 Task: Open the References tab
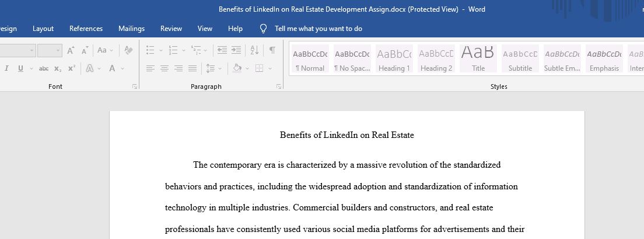(86, 29)
